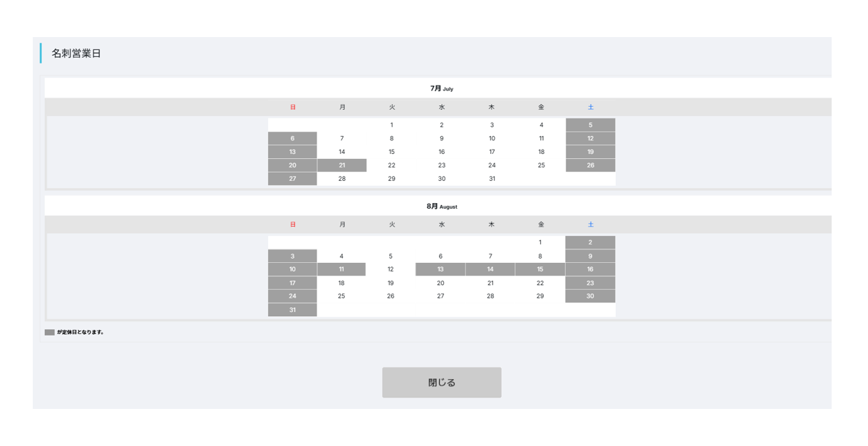
Task: Click the red 日 header in July
Action: click(x=292, y=107)
